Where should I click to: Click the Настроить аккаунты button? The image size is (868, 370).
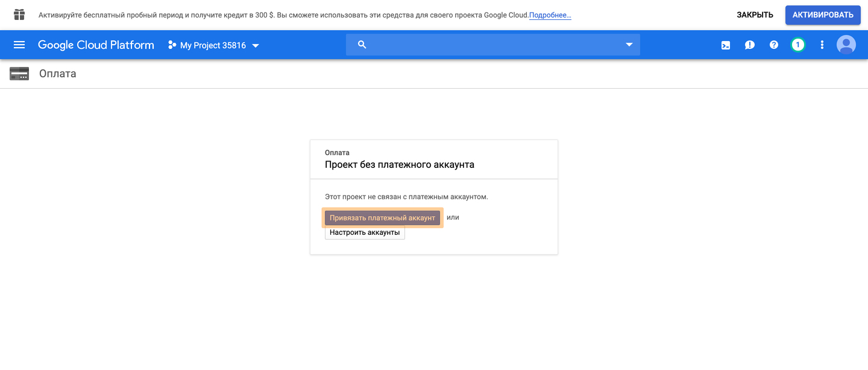(x=365, y=232)
